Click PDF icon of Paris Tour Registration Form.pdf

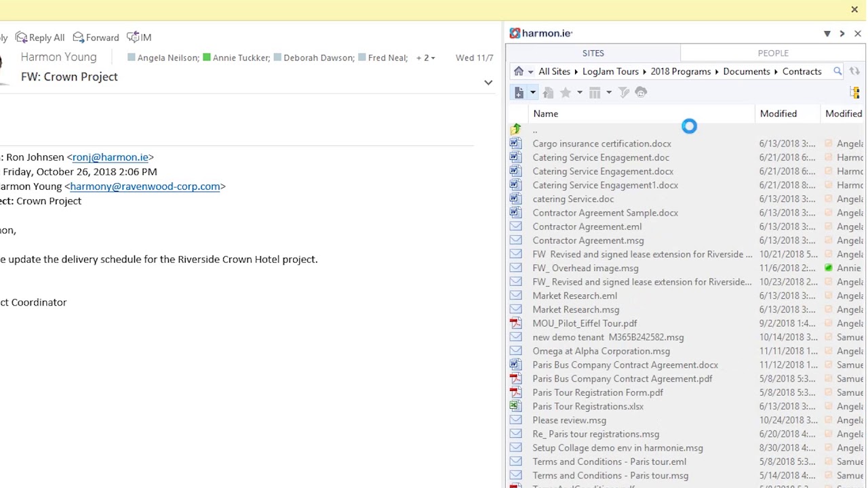point(516,392)
